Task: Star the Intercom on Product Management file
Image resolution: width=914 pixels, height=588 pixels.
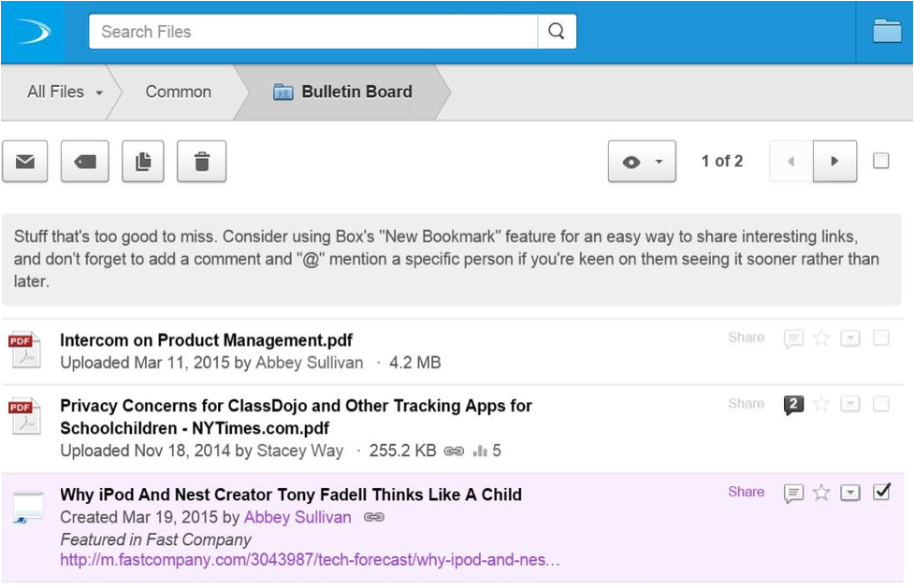Action: pyautogui.click(x=821, y=338)
